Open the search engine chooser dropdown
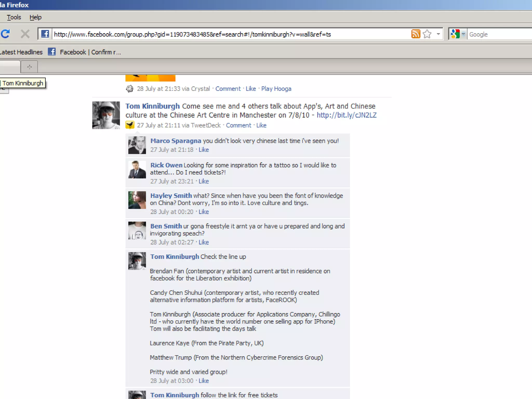The width and height of the screenshot is (532, 399). (x=463, y=34)
